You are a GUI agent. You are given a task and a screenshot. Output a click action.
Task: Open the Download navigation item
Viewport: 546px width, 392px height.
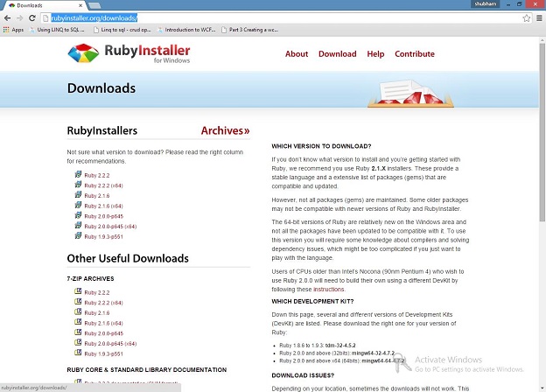(338, 54)
